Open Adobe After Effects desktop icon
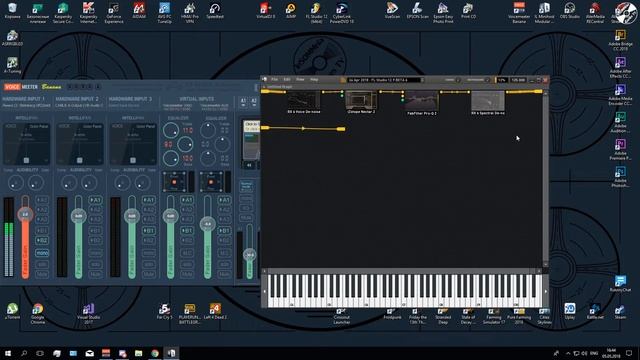Image resolution: width=640 pixels, height=360 pixels. point(620,68)
